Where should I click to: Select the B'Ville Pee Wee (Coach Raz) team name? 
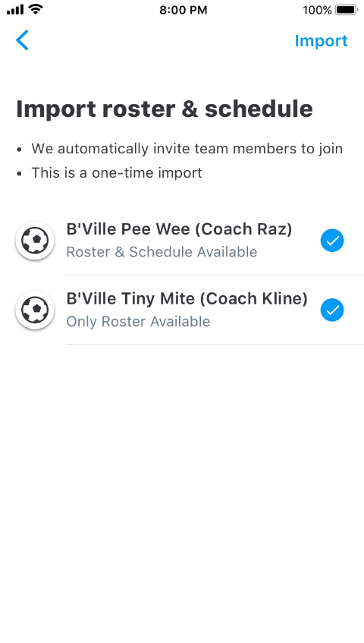pos(179,229)
